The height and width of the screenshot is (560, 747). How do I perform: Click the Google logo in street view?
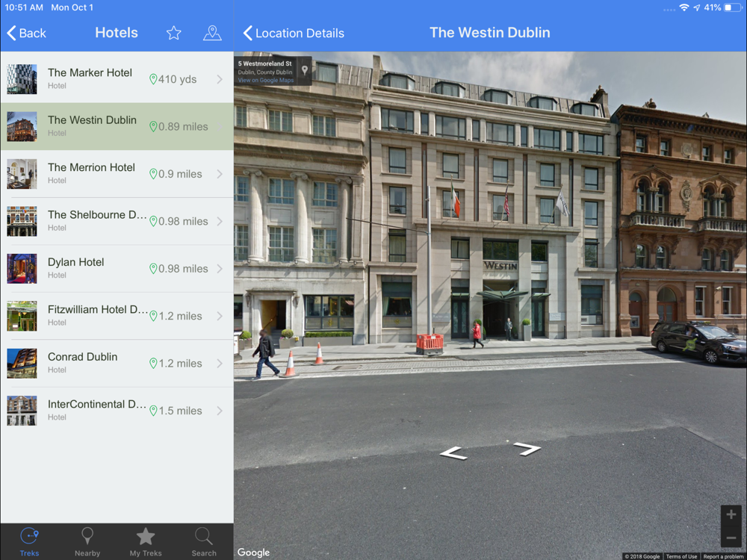pyautogui.click(x=253, y=553)
